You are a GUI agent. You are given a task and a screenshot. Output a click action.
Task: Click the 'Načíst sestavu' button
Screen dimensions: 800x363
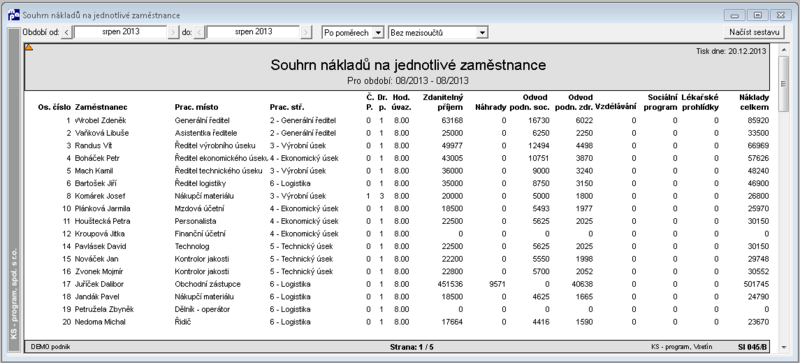point(754,32)
